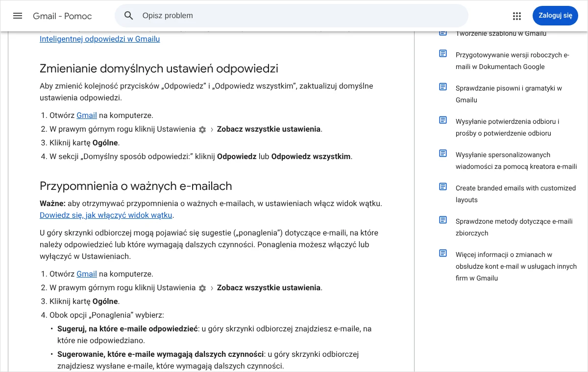Click the settings gear icon in the Przypomnienia steps
Viewport: 588px width, 372px height.
[202, 288]
